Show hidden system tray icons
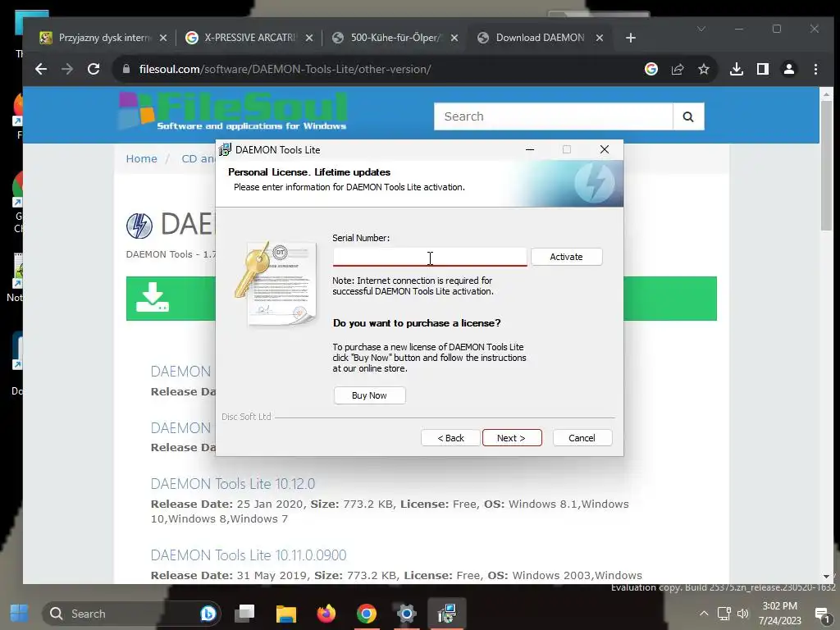Screen dimensions: 840x630 point(704,614)
